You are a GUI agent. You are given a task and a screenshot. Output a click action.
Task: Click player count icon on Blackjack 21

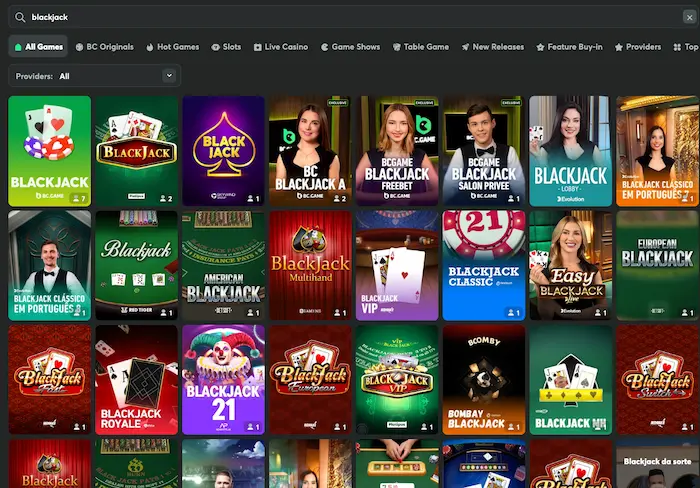point(250,427)
